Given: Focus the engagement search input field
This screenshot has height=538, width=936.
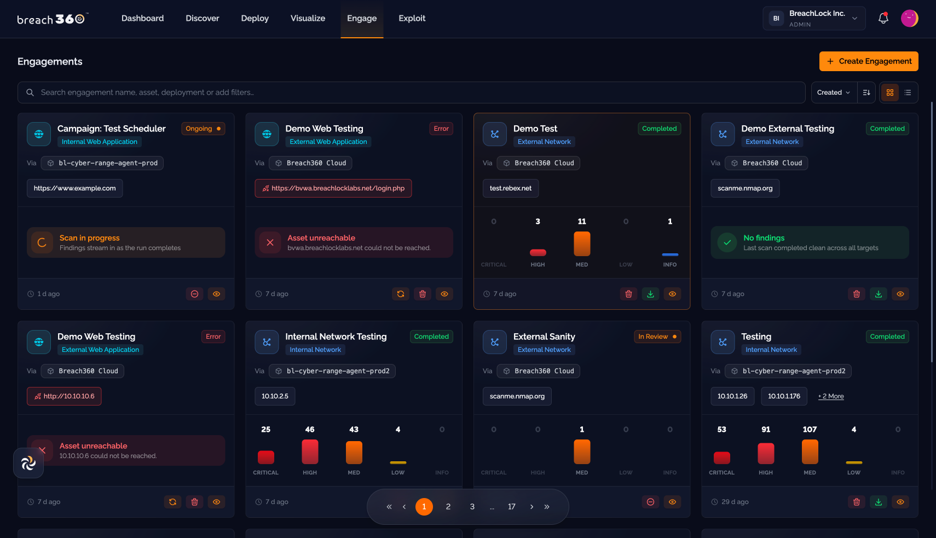Looking at the screenshot, I should [x=411, y=93].
